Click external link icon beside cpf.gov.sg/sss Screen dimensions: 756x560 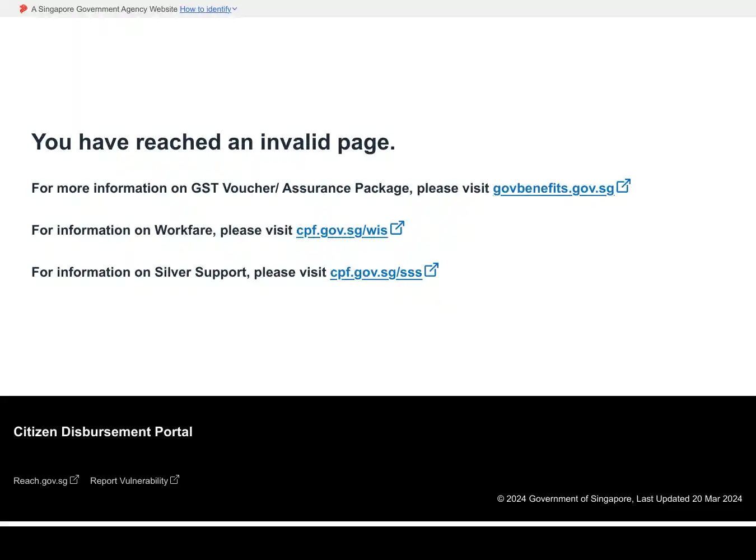431,270
